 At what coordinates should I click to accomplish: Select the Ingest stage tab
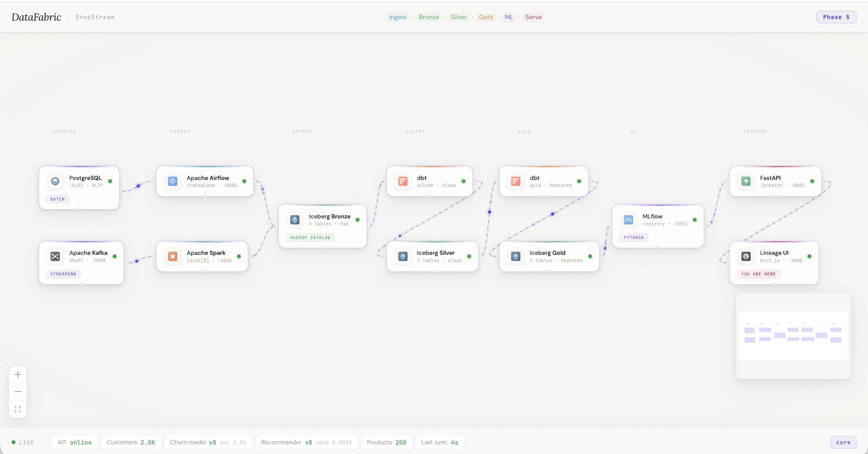coord(398,17)
